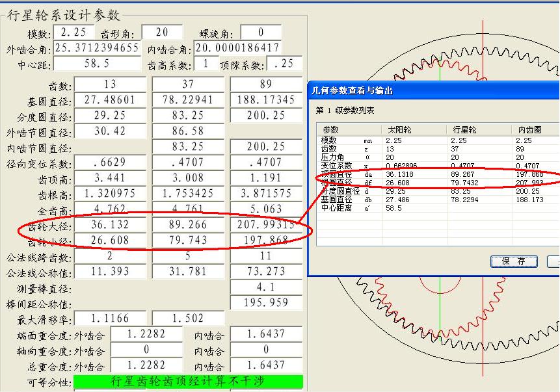Edit 分度圆直径 field showing 29.25

tap(110, 115)
